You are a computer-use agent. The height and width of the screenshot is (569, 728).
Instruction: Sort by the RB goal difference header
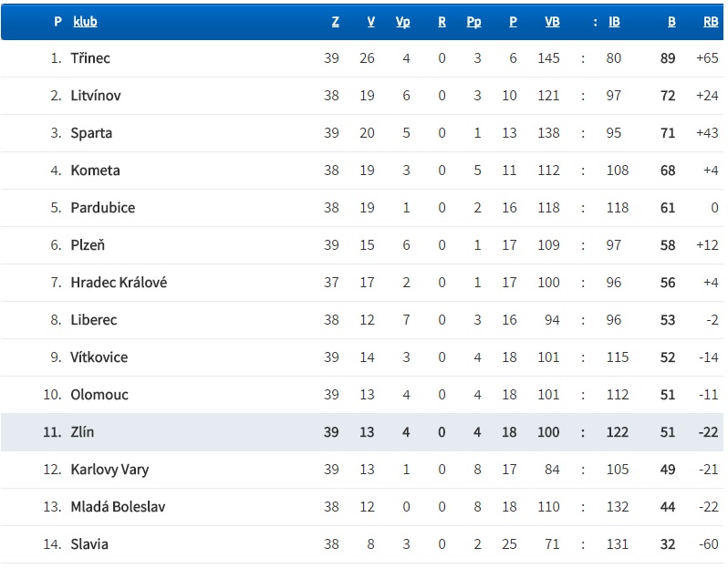click(711, 22)
